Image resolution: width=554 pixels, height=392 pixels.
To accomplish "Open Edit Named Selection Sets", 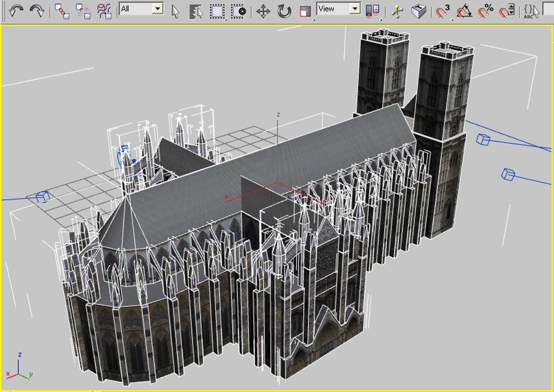I will pos(531,11).
